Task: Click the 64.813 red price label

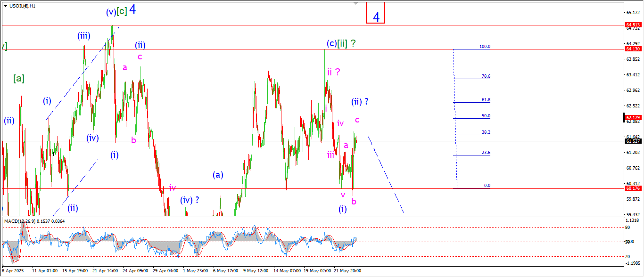Action: 632,24
